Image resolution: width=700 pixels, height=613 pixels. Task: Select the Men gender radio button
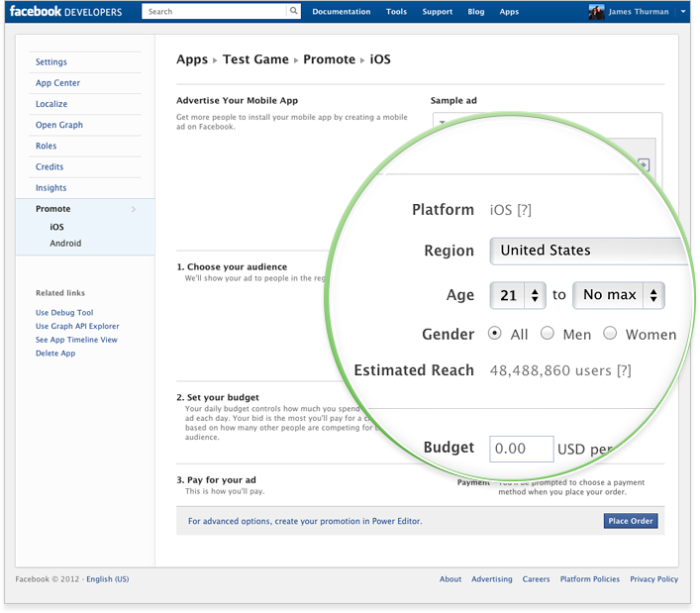pos(548,333)
